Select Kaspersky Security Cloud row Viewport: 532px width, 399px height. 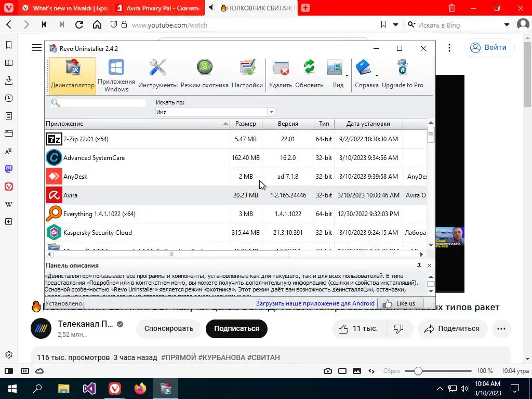tap(235, 232)
